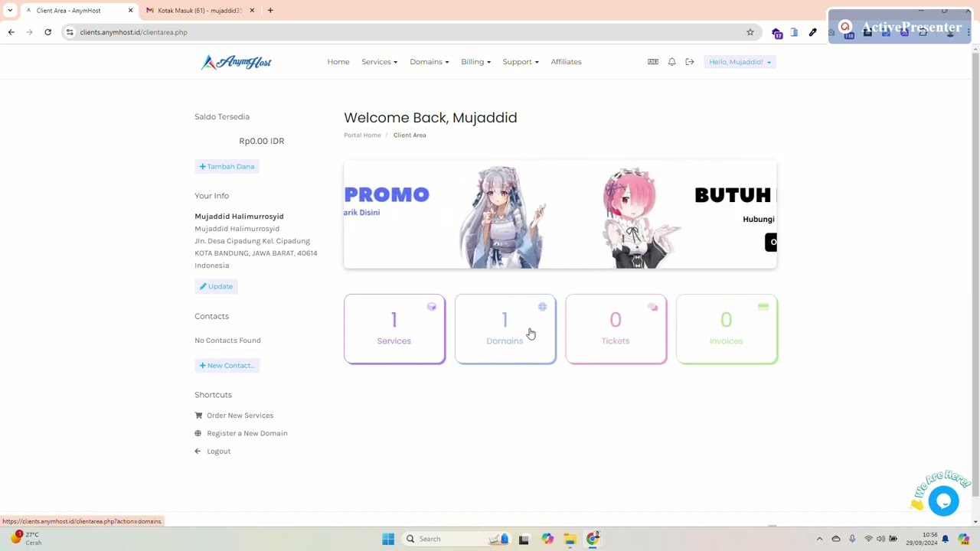980x551 pixels.
Task: Expand the Support dropdown menu
Action: point(521,62)
